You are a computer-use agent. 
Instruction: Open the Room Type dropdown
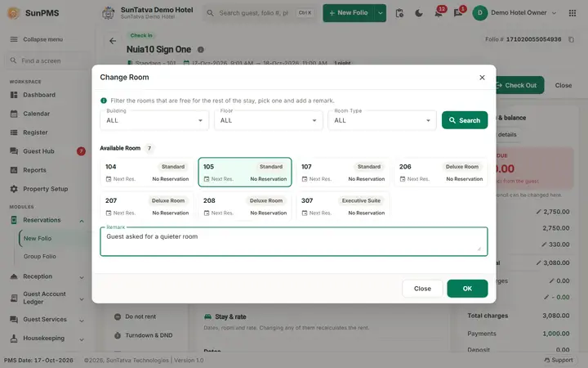click(382, 120)
